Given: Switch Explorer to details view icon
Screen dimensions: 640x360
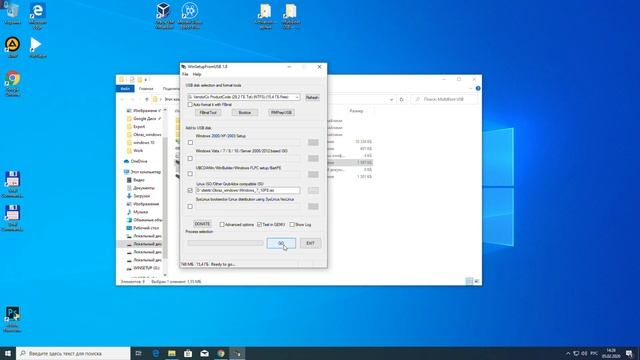Looking at the screenshot, I should 469,281.
